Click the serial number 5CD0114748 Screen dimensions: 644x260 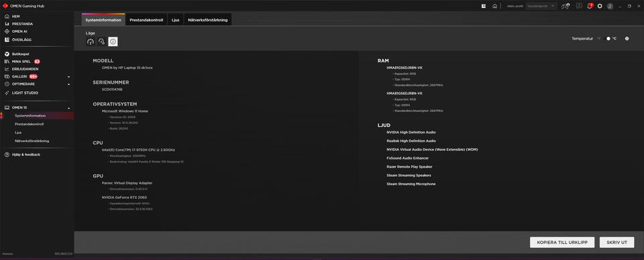[112, 89]
